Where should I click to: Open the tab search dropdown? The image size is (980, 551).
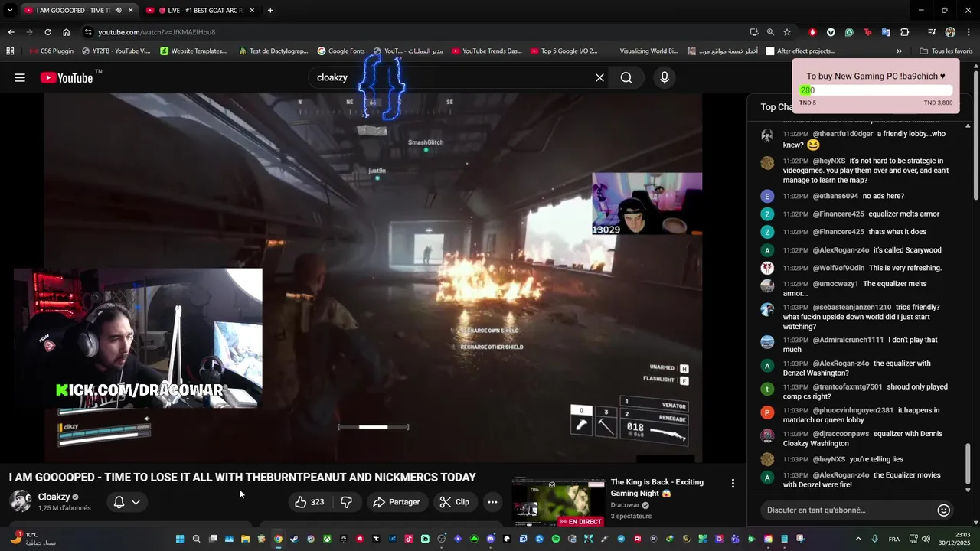click(10, 10)
